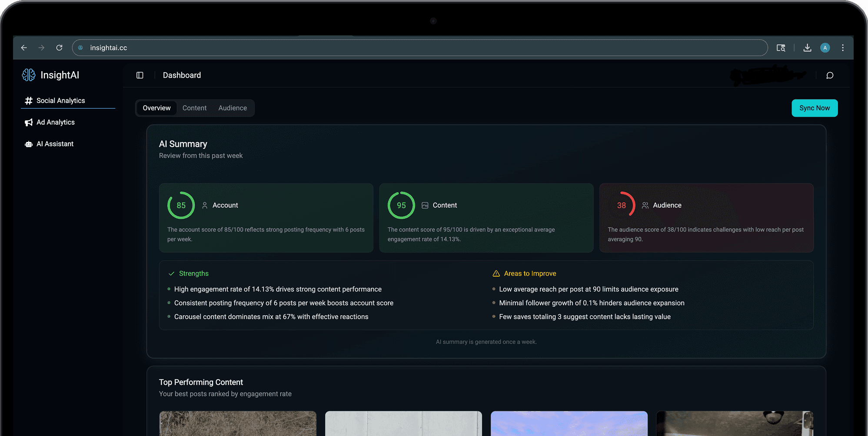This screenshot has height=436, width=868.
Task: Go back with the browser back arrow
Action: (x=24, y=48)
